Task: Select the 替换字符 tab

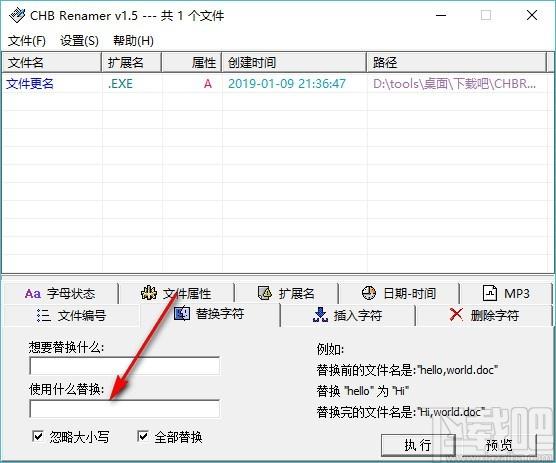Action: (x=210, y=314)
